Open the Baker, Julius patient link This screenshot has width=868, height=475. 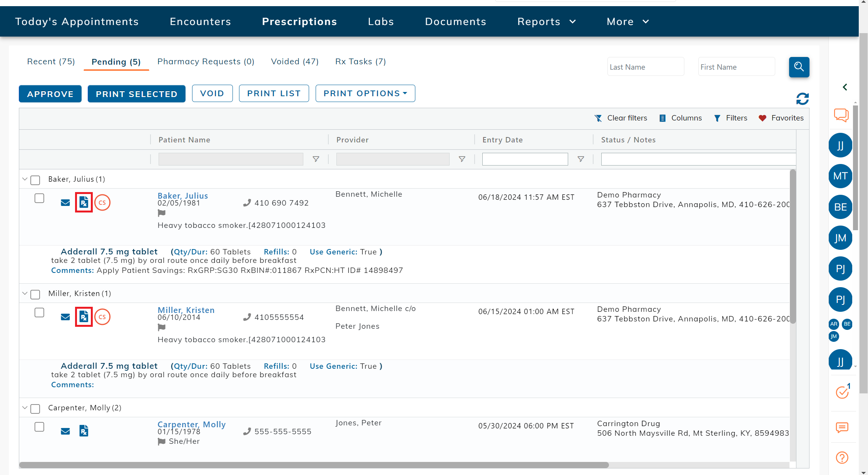coord(183,196)
